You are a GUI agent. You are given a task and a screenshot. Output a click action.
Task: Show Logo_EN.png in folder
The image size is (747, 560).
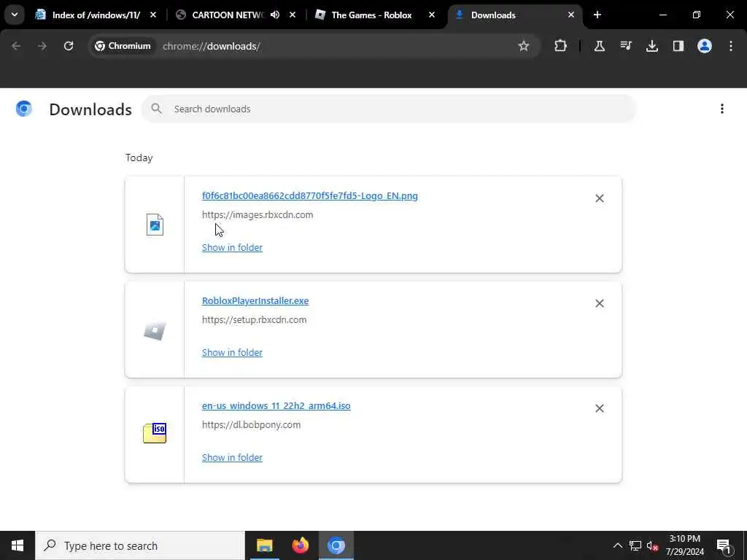232,247
